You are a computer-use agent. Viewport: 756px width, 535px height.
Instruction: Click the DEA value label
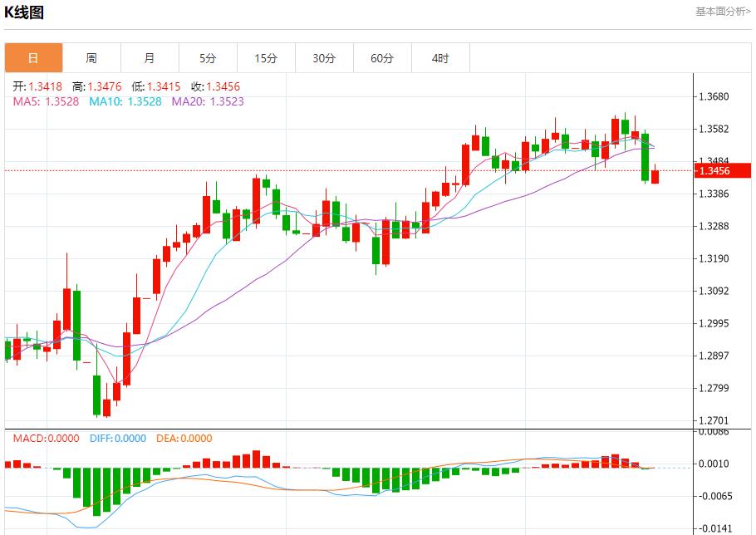tap(183, 439)
